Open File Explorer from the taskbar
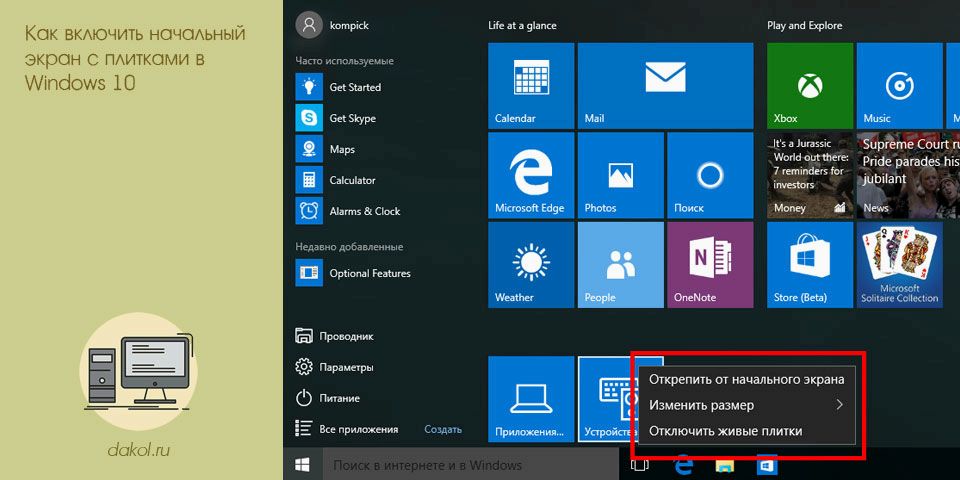Image resolution: width=960 pixels, height=480 pixels. (x=724, y=465)
